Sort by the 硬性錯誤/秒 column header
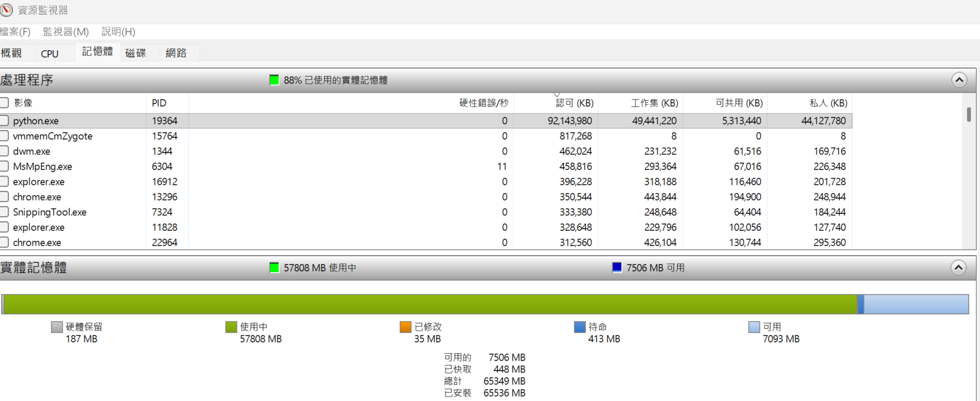The image size is (980, 401). coord(484,103)
